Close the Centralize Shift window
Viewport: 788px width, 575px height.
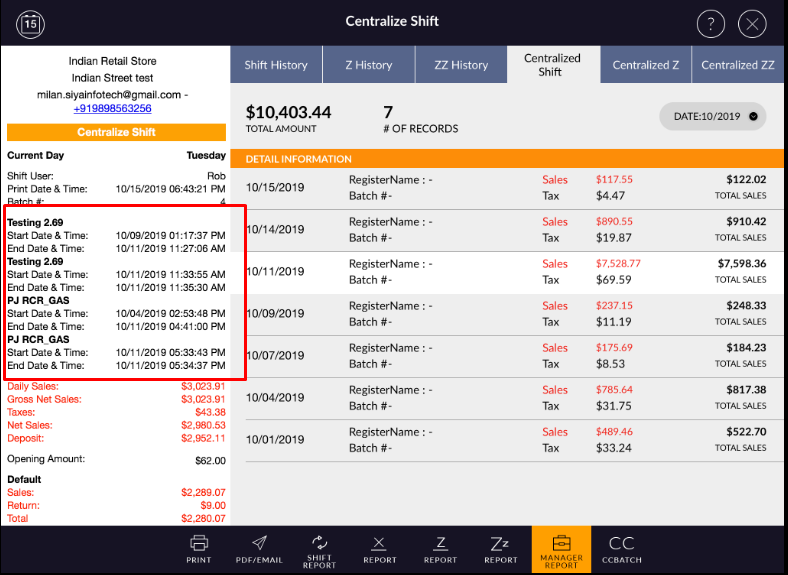[752, 25]
